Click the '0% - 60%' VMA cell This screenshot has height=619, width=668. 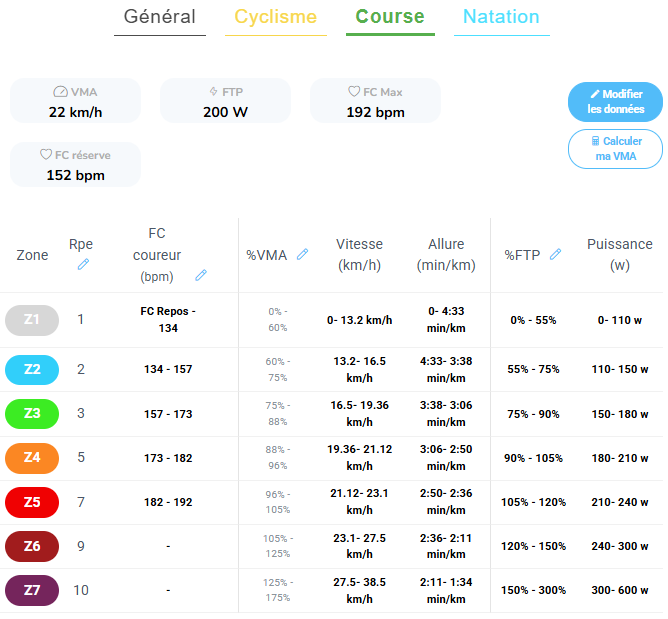click(x=278, y=320)
